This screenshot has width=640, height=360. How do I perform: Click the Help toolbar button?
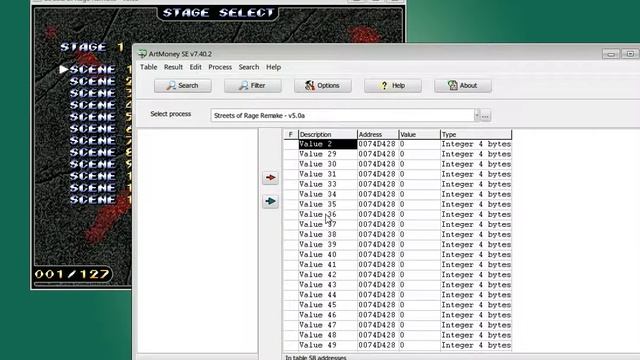point(393,86)
